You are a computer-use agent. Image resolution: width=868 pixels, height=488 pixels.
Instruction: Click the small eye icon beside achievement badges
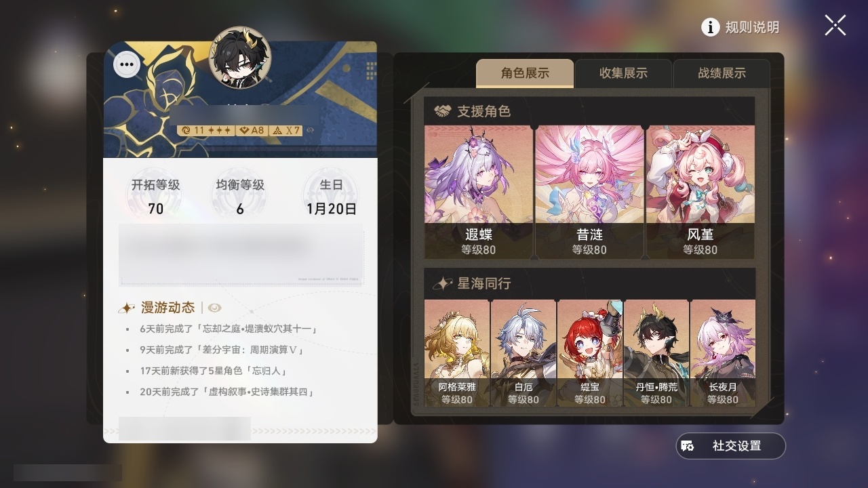tap(311, 130)
